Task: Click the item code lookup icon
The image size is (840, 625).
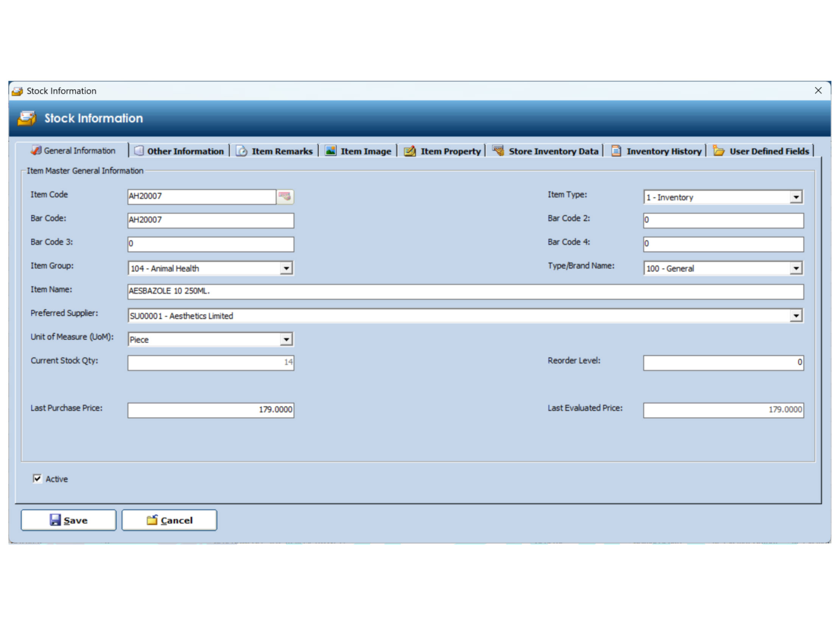Action: click(x=285, y=196)
